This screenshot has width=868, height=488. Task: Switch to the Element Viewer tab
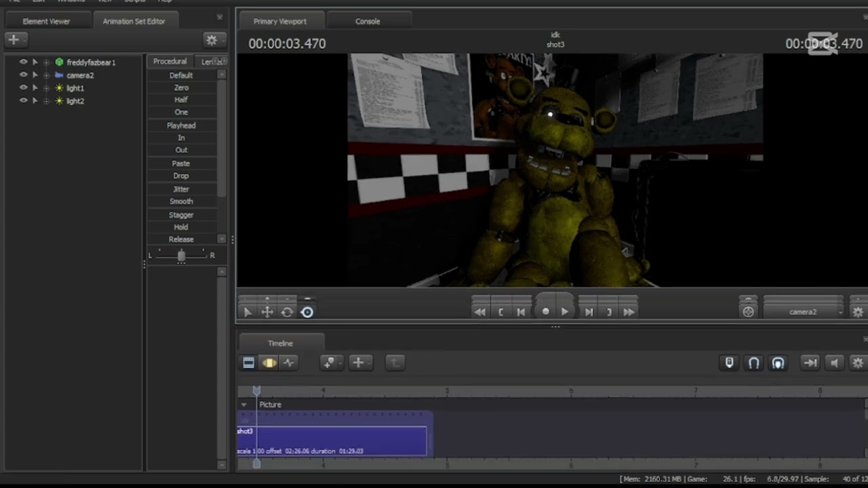(x=46, y=21)
